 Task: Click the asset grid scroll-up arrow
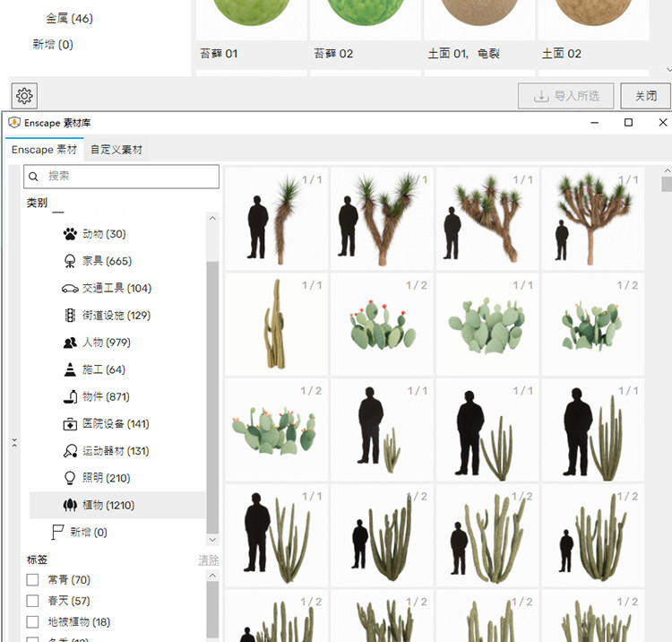667,170
